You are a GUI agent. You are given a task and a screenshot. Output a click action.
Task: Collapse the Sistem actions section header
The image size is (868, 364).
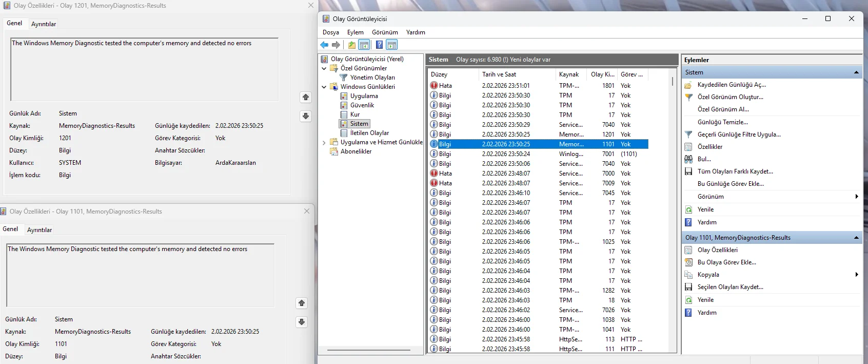[x=856, y=72]
